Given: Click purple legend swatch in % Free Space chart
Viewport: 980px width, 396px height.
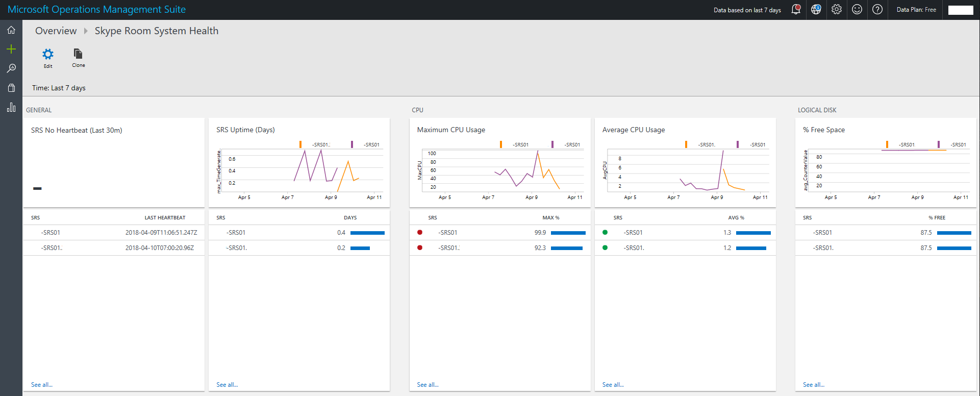Looking at the screenshot, I should (939, 144).
